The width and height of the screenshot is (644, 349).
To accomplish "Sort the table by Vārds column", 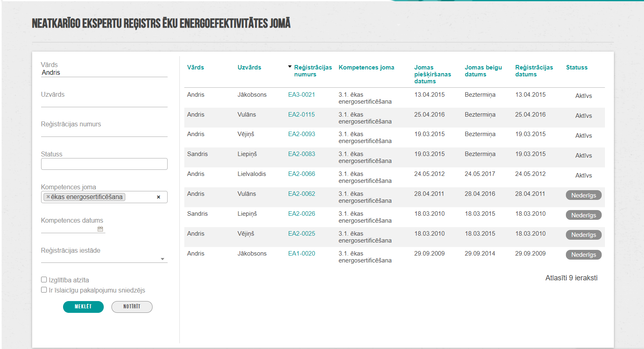I will point(195,67).
